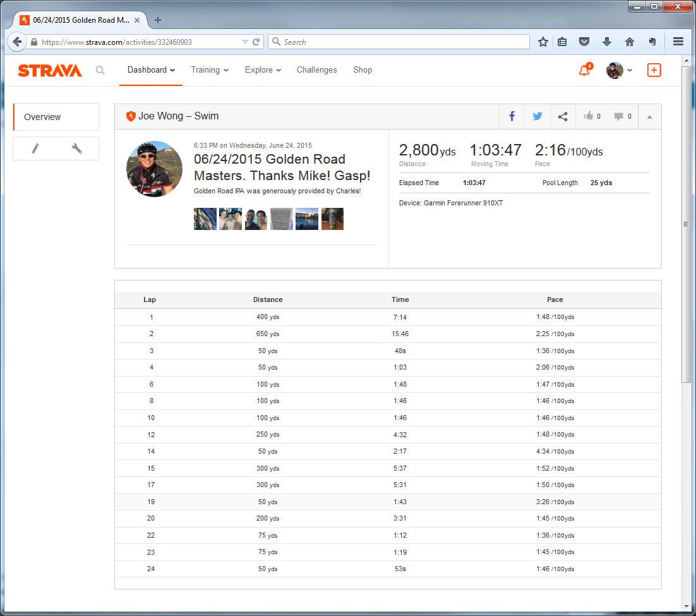Share activity on Facebook icon
Screen dimensions: 696x616
512,116
